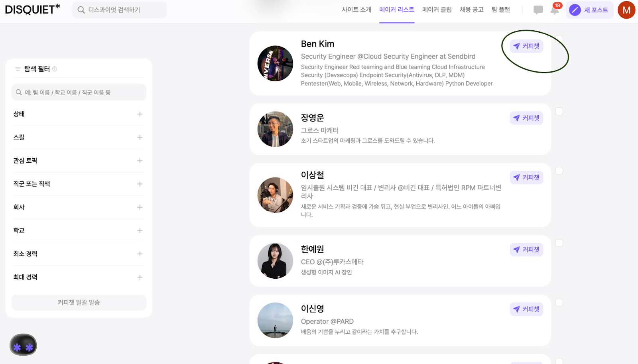Send 커피챗 to 이신영

pyautogui.click(x=526, y=309)
